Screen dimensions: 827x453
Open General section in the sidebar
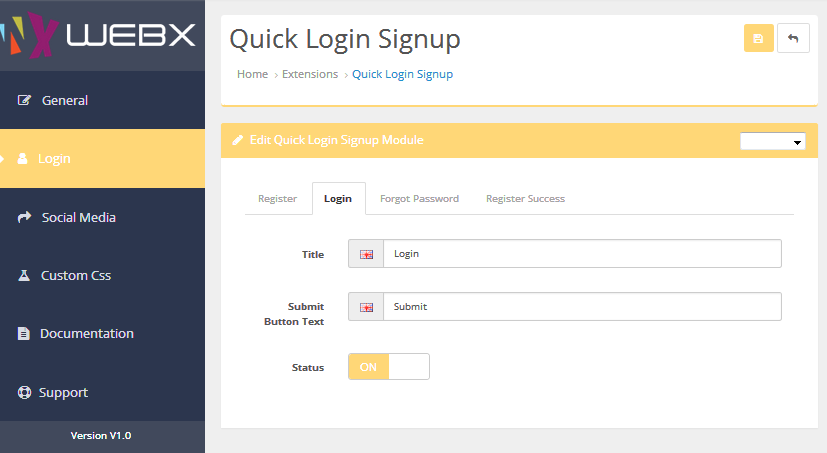(64, 100)
